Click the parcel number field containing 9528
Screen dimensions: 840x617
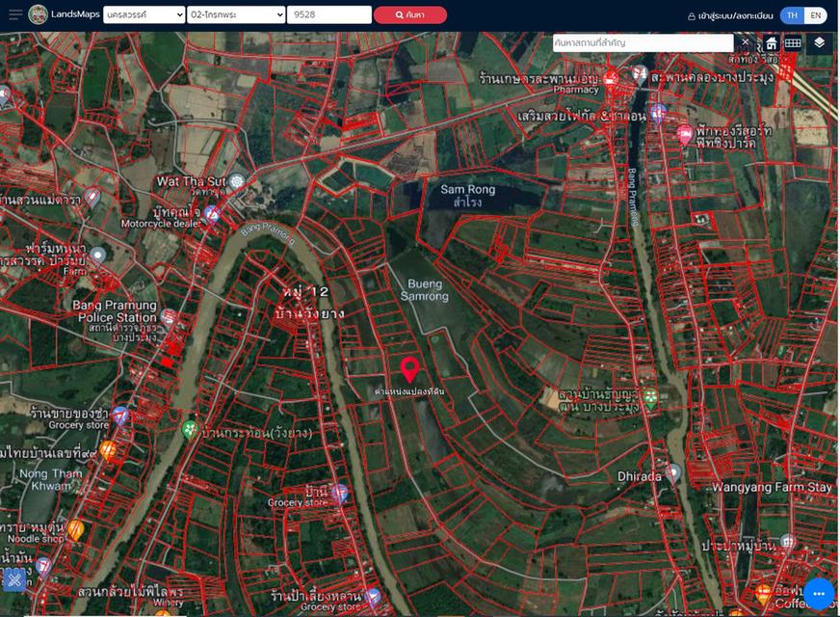pos(329,15)
